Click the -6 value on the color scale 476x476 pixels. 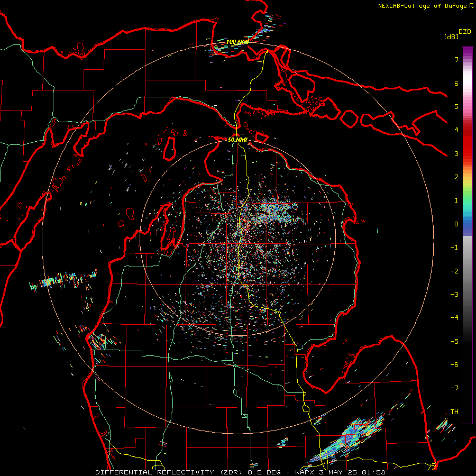point(454,365)
